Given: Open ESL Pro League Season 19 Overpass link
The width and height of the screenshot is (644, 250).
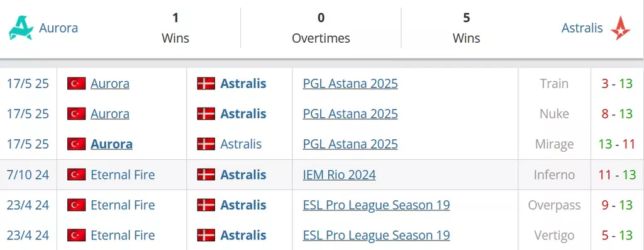Looking at the screenshot, I should (376, 205).
